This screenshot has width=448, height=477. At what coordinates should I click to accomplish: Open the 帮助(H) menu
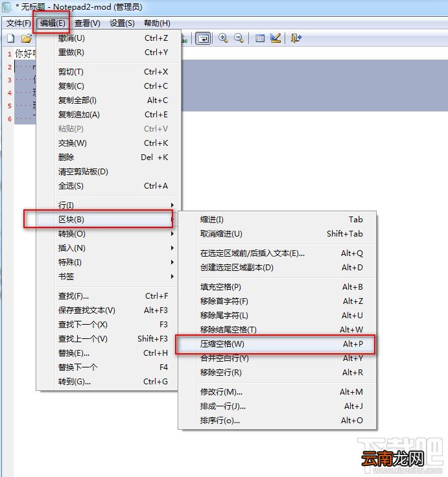[157, 23]
